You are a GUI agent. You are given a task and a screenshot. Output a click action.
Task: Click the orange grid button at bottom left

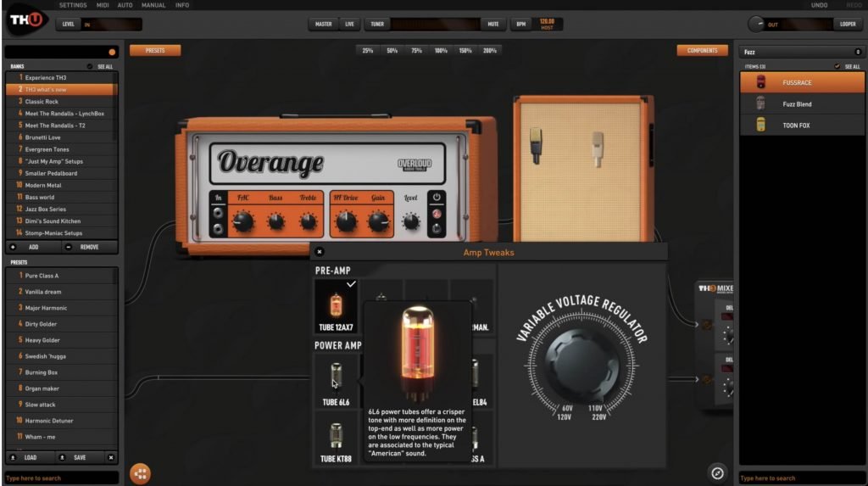coord(140,473)
